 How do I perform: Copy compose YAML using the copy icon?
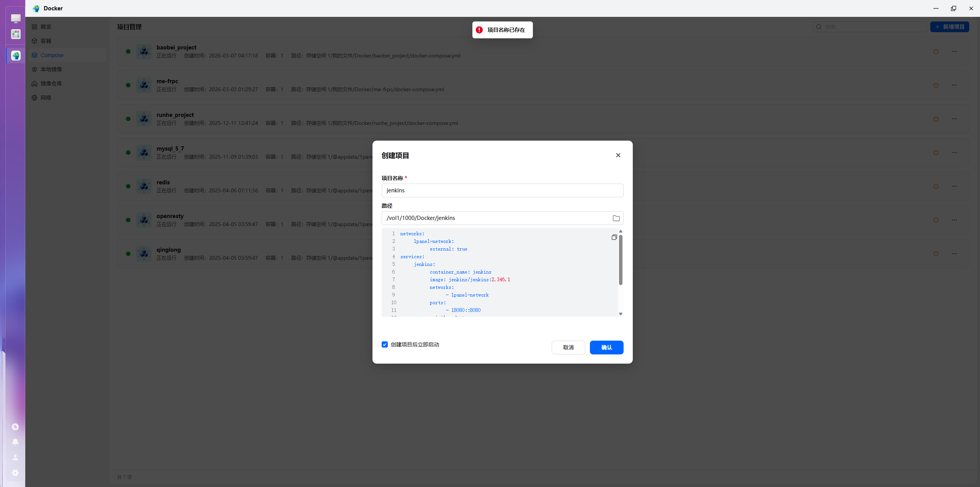pyautogui.click(x=614, y=237)
